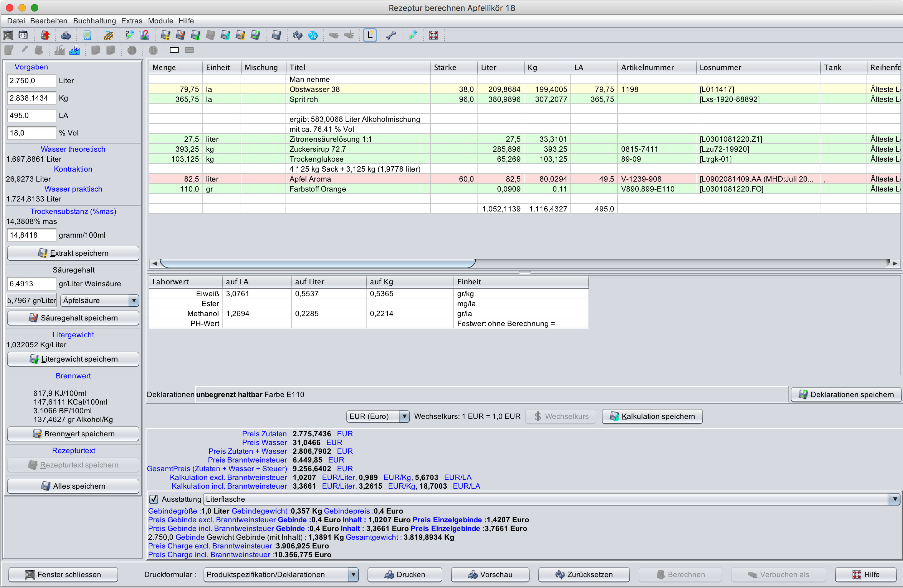The height and width of the screenshot is (588, 903).
Task: Click the red lifebuoy help toolbar icon
Action: pos(433,35)
